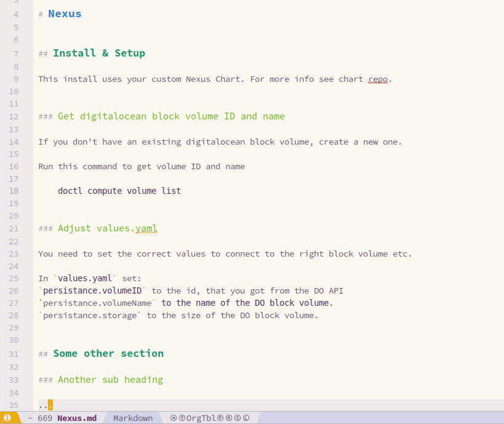
Task: Click the 'Adjust values.yaml' heading
Action: [x=107, y=228]
